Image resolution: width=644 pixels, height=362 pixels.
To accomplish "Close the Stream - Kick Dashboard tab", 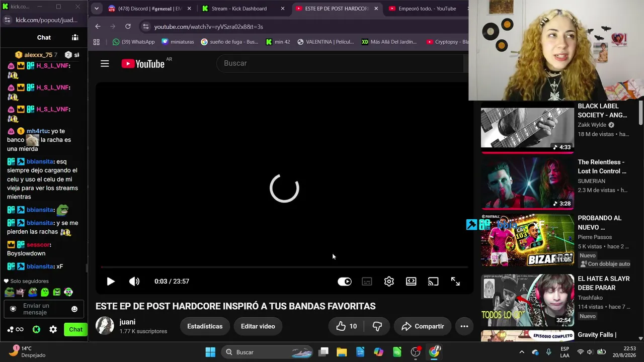I will 283,9.
